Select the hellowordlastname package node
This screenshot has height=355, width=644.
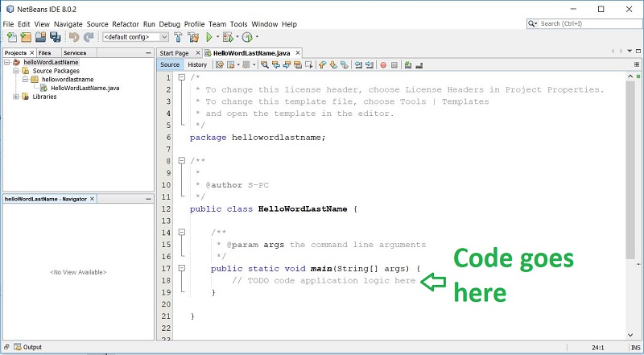click(68, 80)
